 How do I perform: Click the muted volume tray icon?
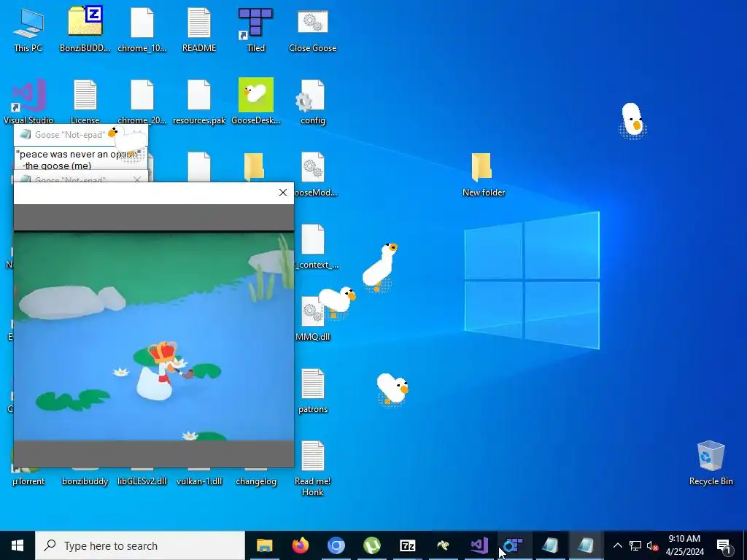coord(653,545)
